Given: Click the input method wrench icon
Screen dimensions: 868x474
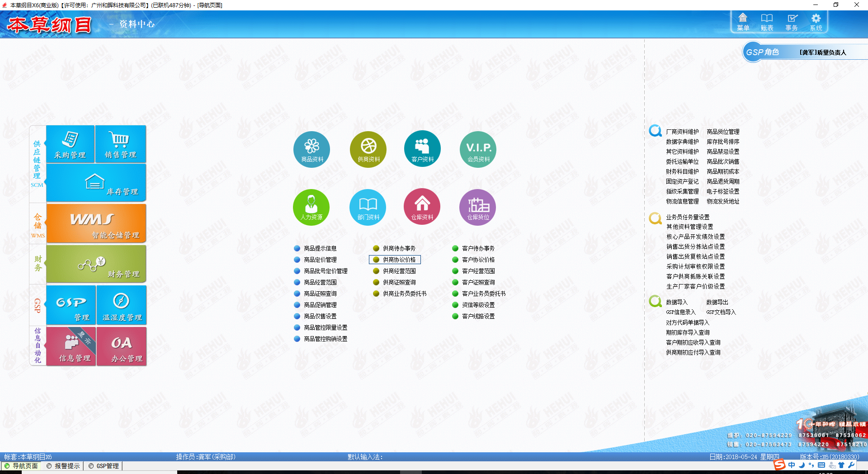Looking at the screenshot, I should (x=851, y=465).
